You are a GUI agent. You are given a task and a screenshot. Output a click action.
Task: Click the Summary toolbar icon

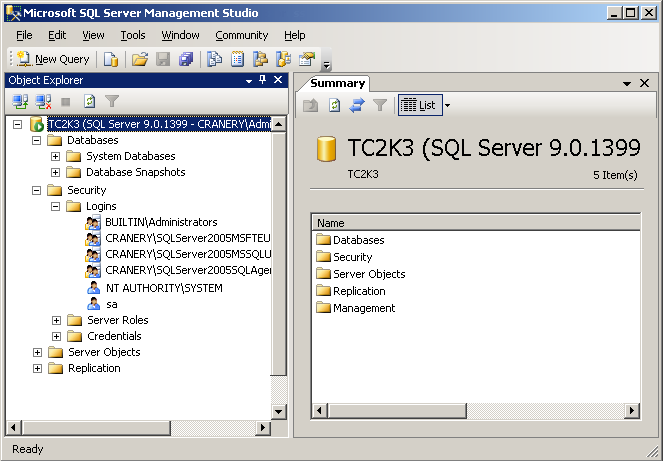pyautogui.click(x=238, y=59)
